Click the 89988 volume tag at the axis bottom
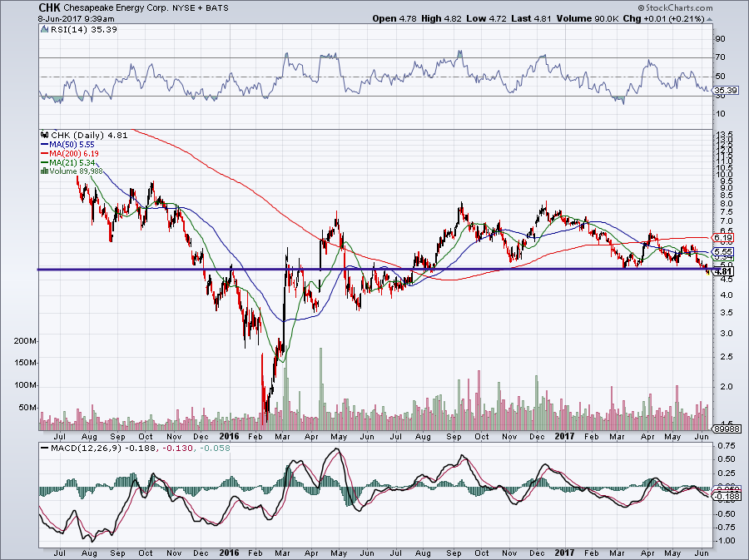 point(727,429)
